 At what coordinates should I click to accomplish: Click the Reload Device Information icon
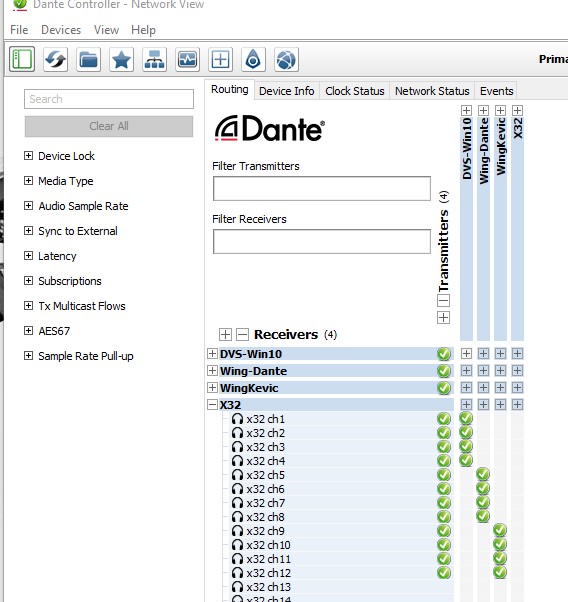[x=55, y=60]
